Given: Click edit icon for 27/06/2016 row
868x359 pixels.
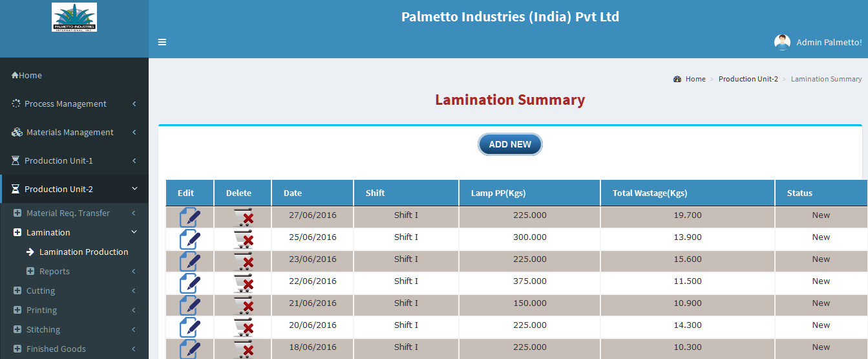Looking at the screenshot, I should [189, 217].
